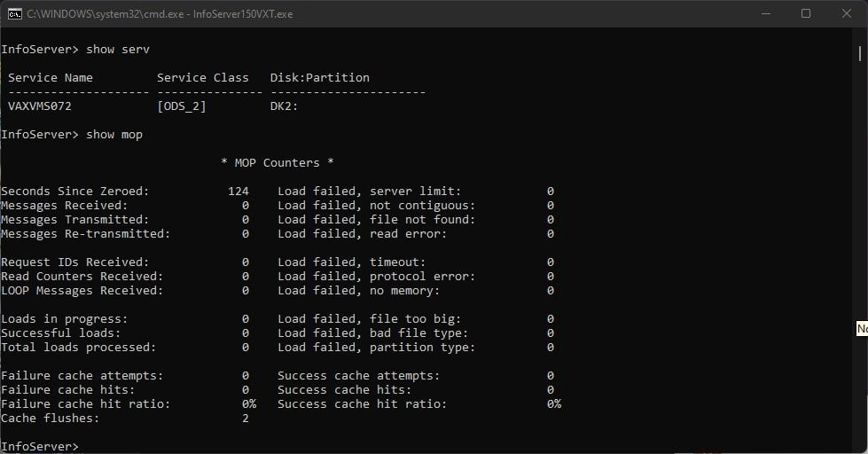Click the window title text InfoServer150VXT.exe
Image resolution: width=868 pixels, height=454 pixels.
(x=242, y=14)
